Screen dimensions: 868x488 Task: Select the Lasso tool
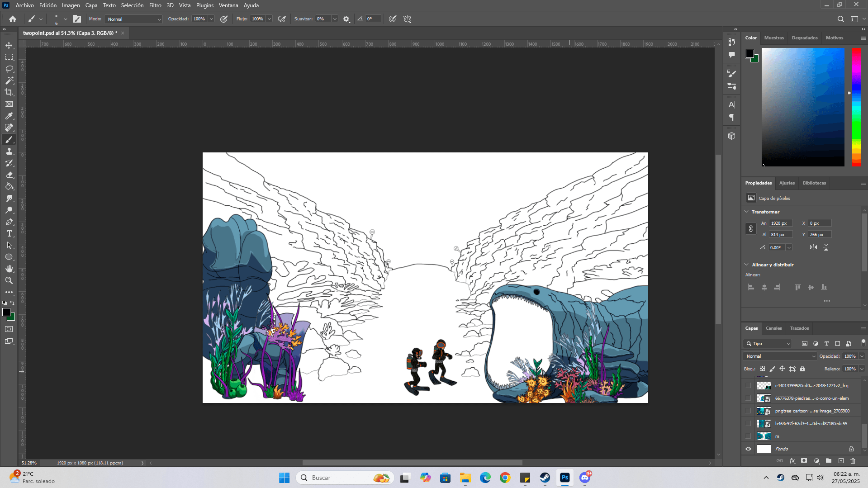point(9,69)
